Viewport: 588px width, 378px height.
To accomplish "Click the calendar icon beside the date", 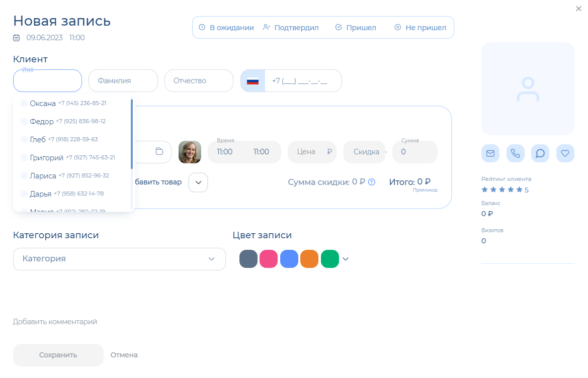I will 17,38.
